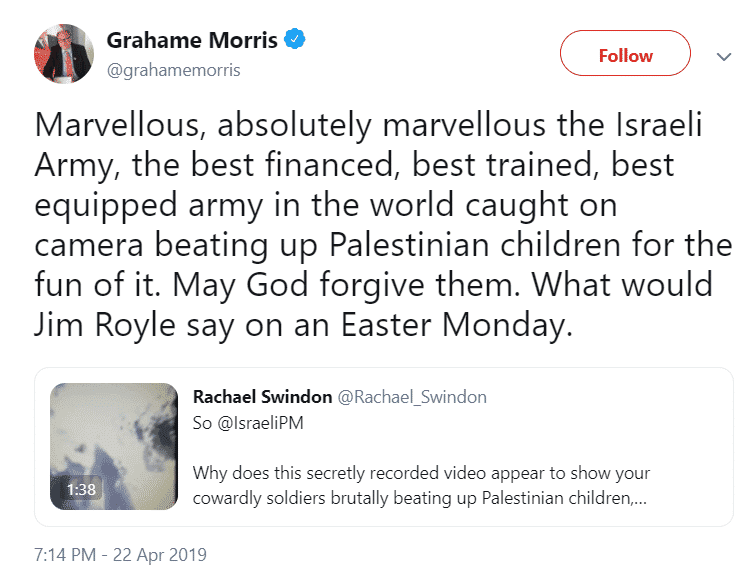The image size is (754, 578).
Task: Click the blue verified checkmark badge
Action: (x=295, y=39)
